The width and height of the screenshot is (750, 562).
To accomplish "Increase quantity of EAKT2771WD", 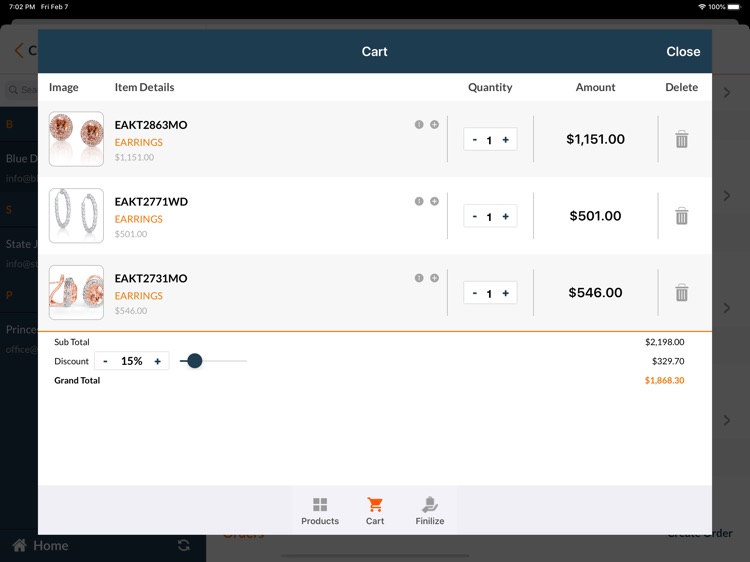I will point(506,216).
